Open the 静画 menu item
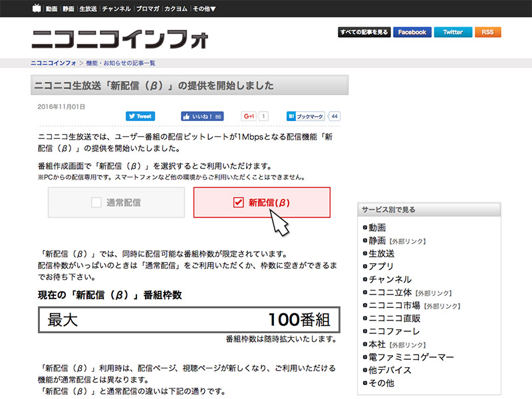Screen dimensions: 532x399 (68, 9)
